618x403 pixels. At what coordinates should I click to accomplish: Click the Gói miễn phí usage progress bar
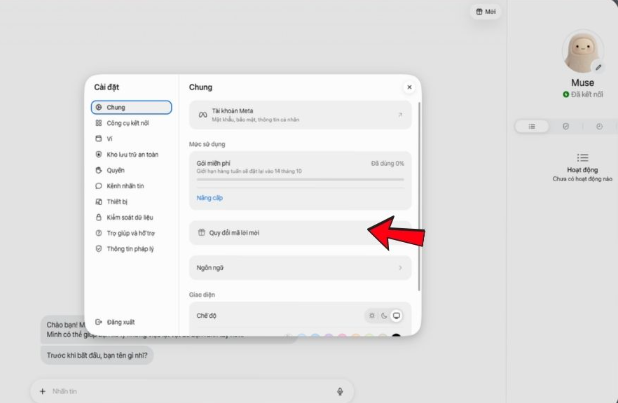click(300, 179)
